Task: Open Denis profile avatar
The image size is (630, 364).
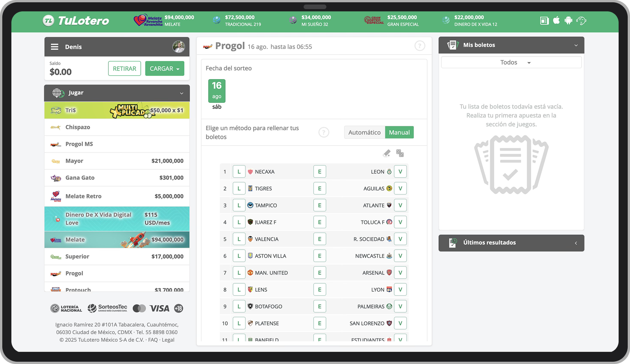Action: 179,47
